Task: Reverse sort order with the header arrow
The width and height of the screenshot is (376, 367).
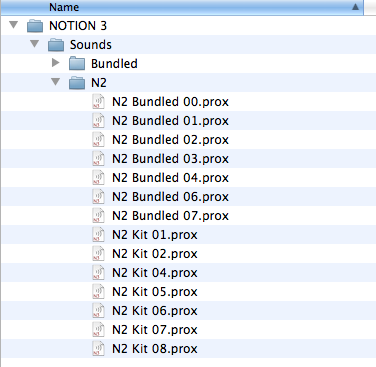Action: tap(356, 7)
